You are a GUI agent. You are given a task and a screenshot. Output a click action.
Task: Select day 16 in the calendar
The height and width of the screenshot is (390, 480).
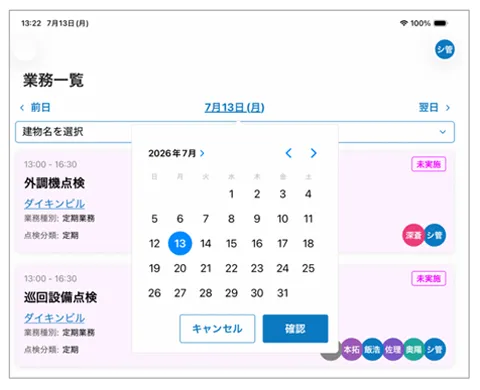click(x=257, y=243)
